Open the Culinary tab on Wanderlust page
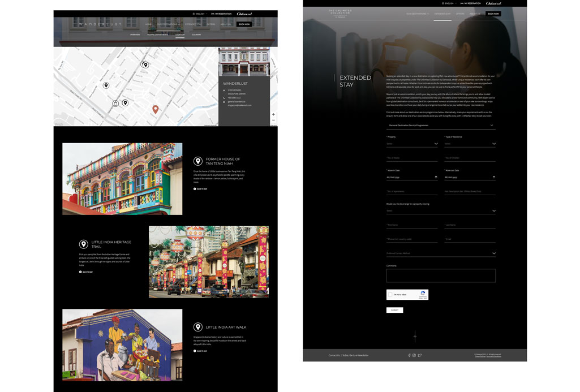The height and width of the screenshot is (392, 580). [196, 35]
